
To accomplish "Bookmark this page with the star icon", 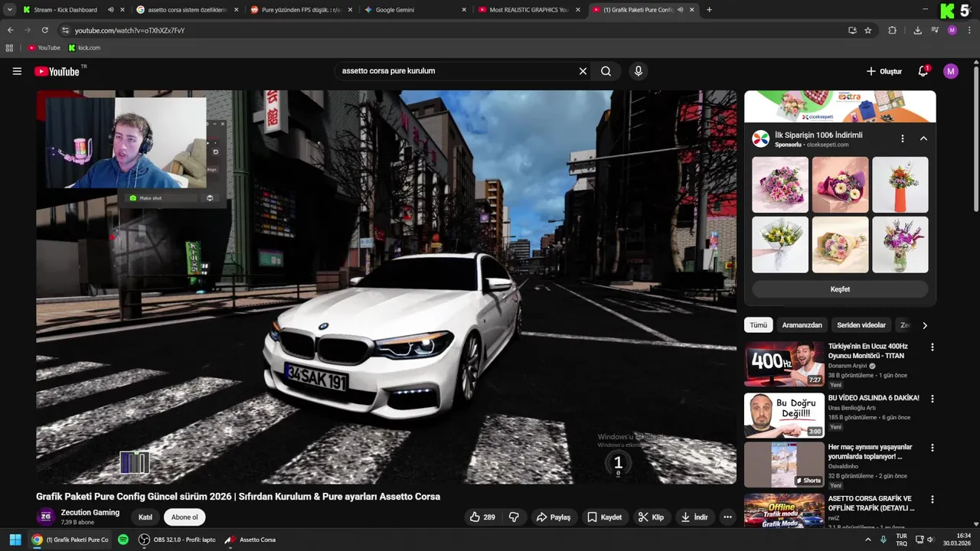I will click(868, 31).
